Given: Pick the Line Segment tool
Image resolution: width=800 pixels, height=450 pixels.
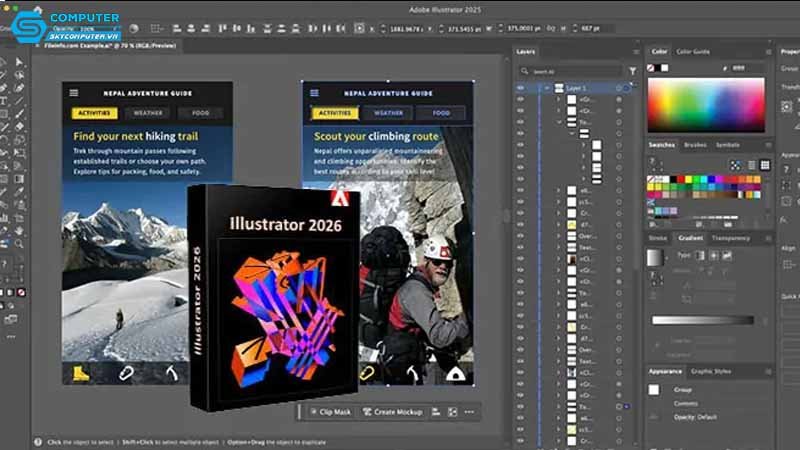Looking at the screenshot, I should pyautogui.click(x=19, y=102).
